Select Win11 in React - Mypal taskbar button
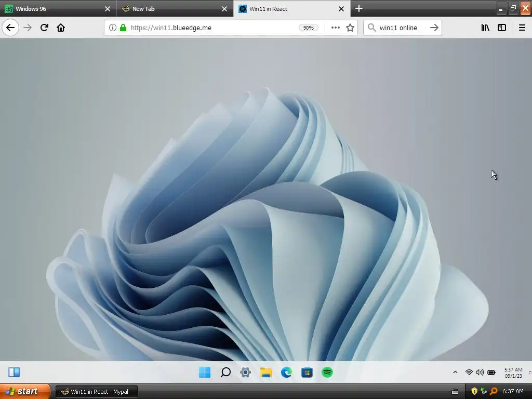This screenshot has width=532, height=399. pyautogui.click(x=97, y=392)
